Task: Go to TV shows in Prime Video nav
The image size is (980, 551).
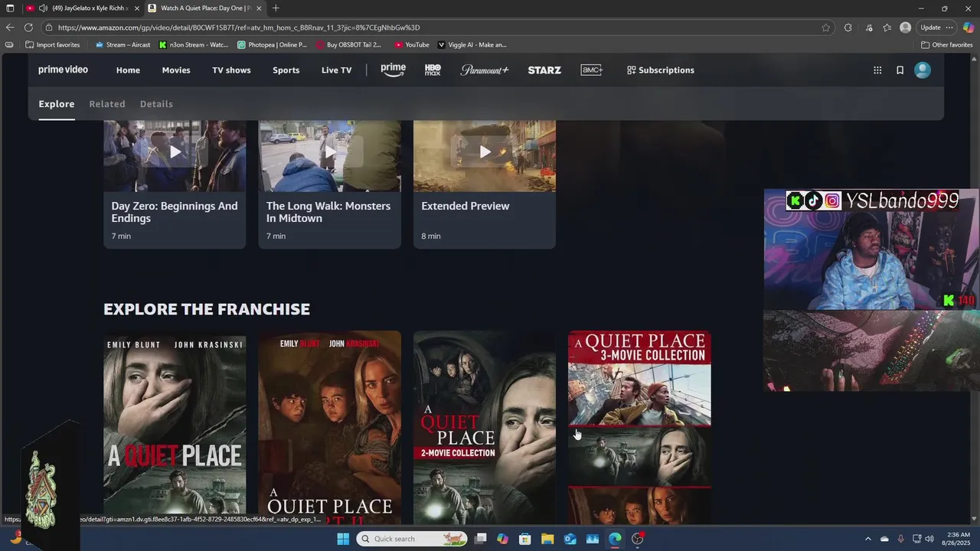Action: coord(231,70)
